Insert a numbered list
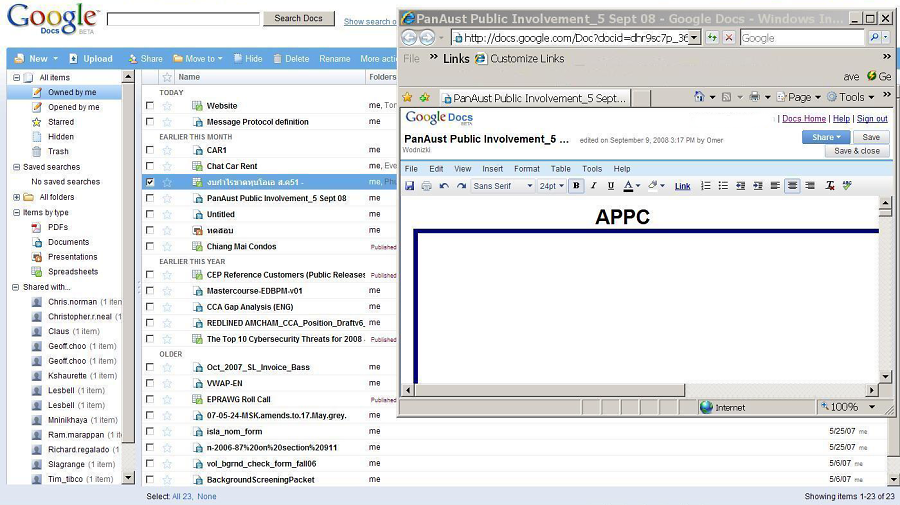This screenshot has height=505, width=900. tap(705, 186)
